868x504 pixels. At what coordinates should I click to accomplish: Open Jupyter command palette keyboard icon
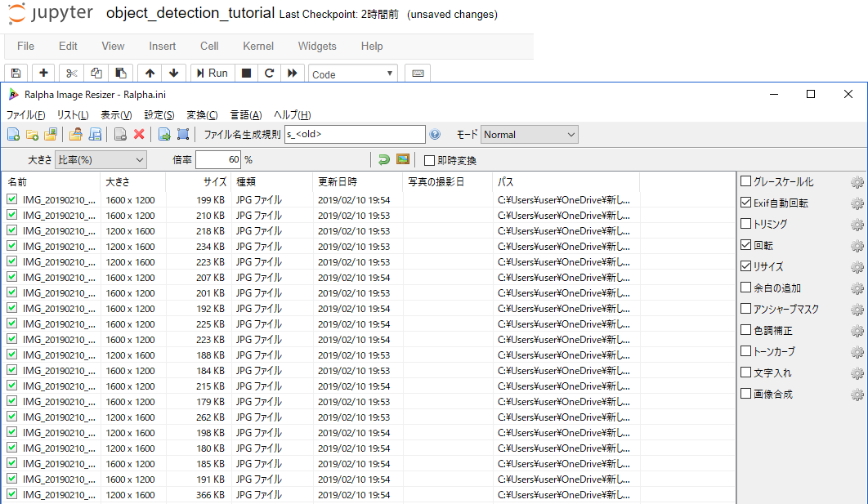click(x=418, y=74)
